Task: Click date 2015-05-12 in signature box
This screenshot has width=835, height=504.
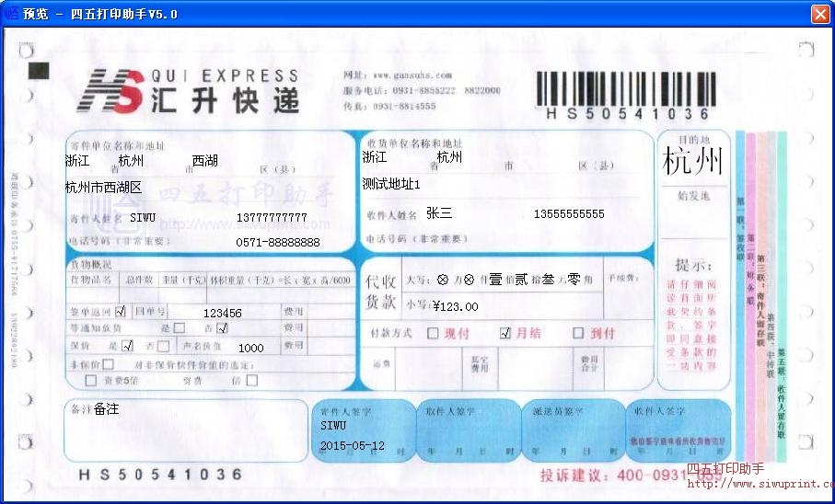Action: [x=352, y=445]
